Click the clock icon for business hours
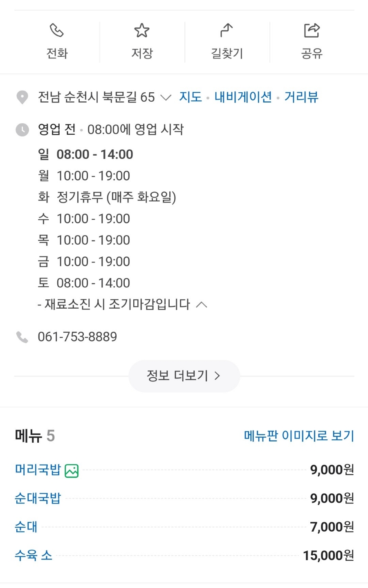 [x=22, y=130]
